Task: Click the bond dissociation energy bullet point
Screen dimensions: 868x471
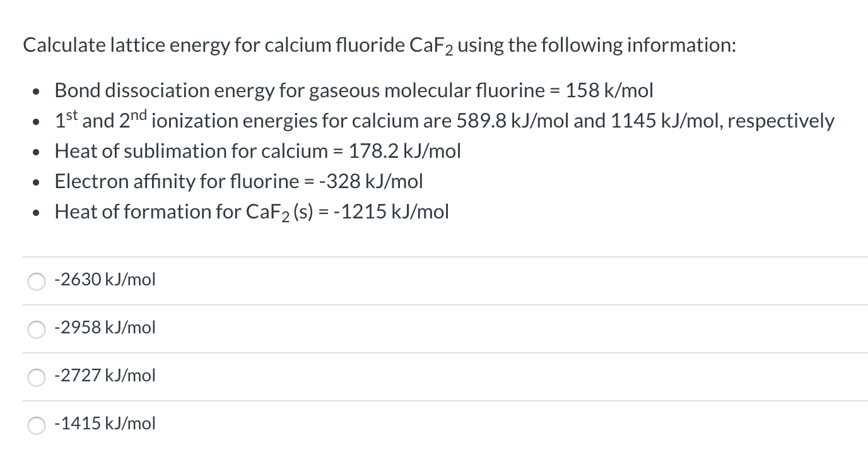Action: click(353, 90)
